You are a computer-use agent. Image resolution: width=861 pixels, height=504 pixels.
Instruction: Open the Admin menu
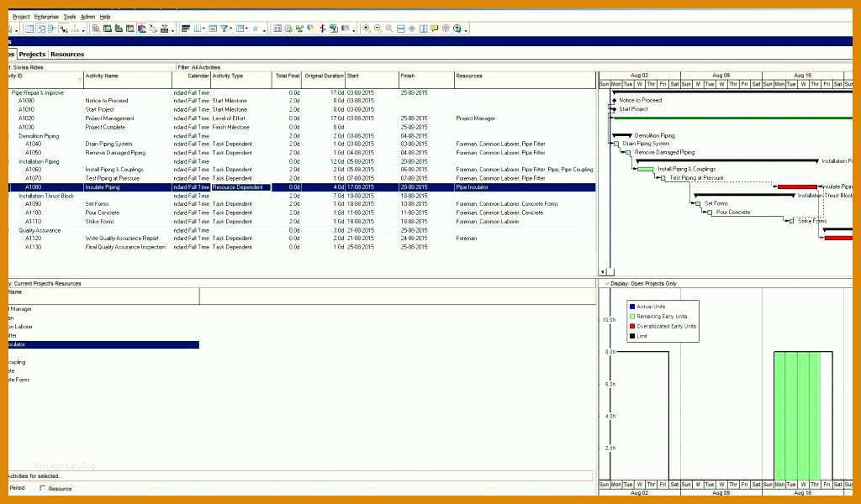(87, 17)
